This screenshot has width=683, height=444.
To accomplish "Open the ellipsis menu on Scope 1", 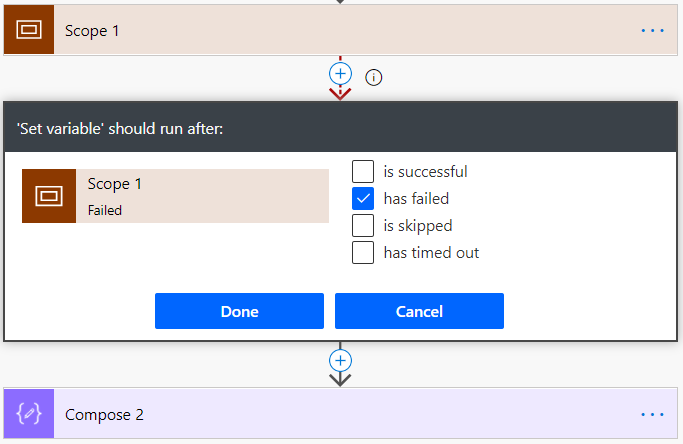I will 652,31.
